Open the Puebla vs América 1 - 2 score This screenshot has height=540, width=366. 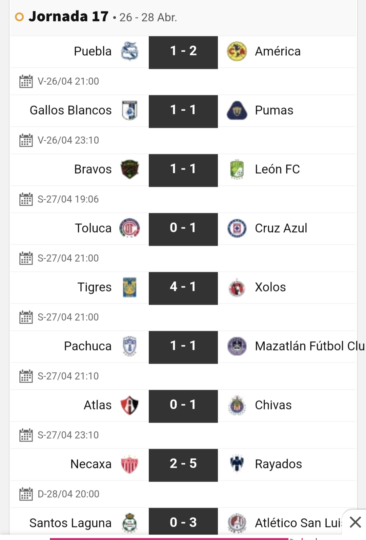point(183,52)
